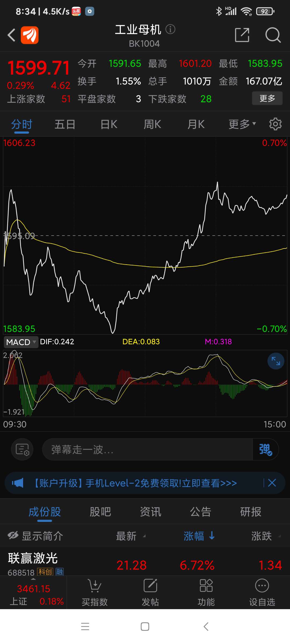The height and width of the screenshot is (644, 290).
Task: Tap 下跌家数 28 count
Action: click(180, 99)
